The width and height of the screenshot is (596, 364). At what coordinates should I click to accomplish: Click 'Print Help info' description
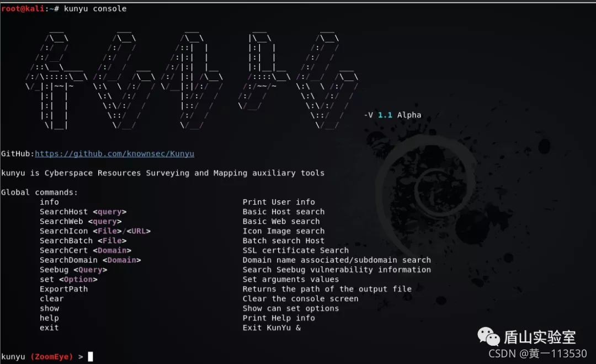tap(279, 318)
